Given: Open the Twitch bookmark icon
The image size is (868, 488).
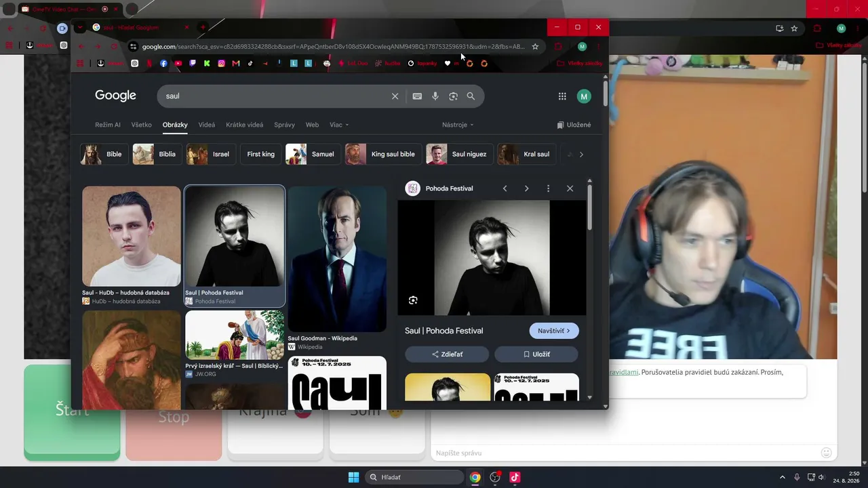Looking at the screenshot, I should pos(193,64).
